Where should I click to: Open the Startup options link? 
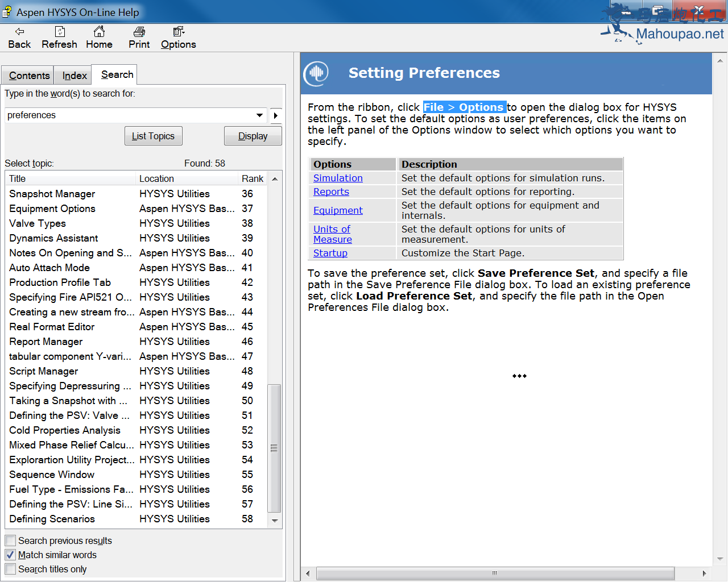[x=330, y=253]
